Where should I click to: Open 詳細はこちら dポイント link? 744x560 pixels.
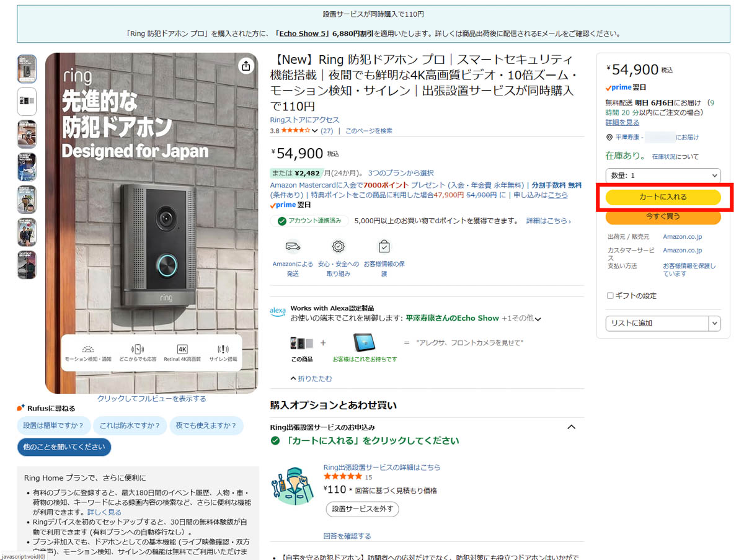click(548, 221)
